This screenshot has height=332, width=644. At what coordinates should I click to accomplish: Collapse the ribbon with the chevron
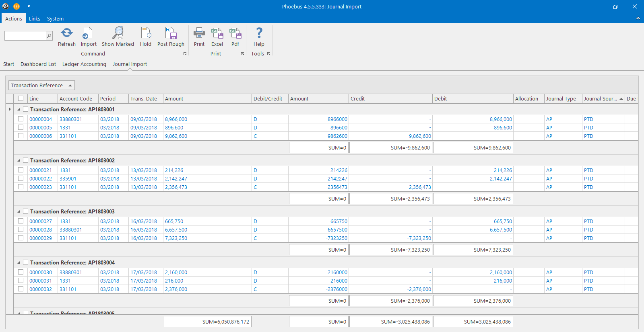click(x=638, y=18)
